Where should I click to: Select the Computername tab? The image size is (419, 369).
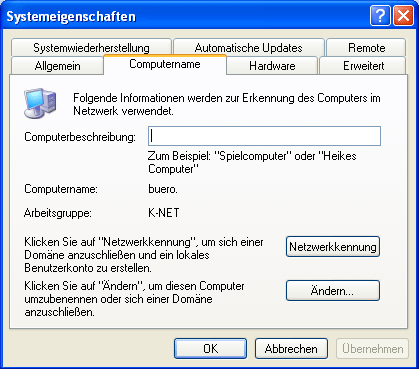click(x=165, y=64)
